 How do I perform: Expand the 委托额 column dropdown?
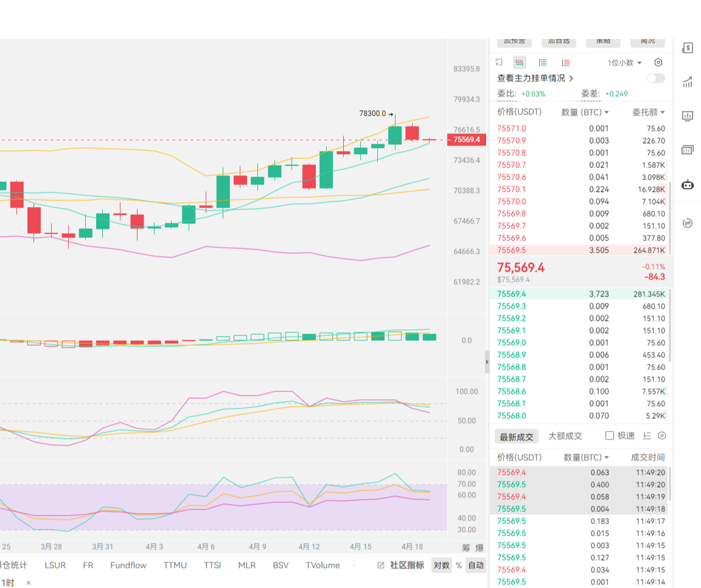[648, 113]
